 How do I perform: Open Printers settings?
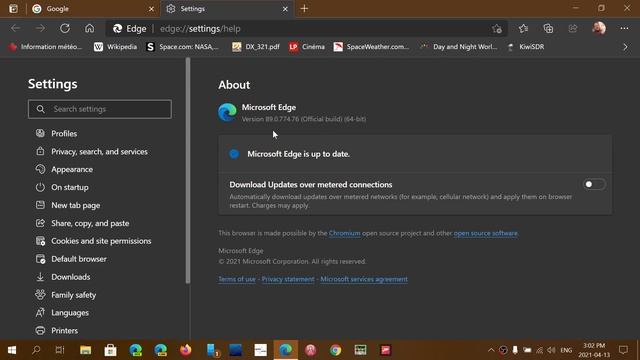[x=56, y=331]
